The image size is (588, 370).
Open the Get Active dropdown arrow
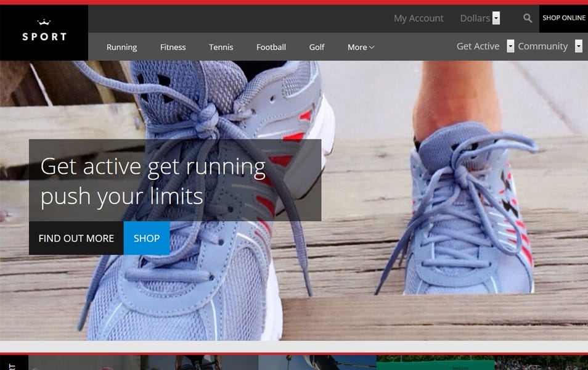point(510,46)
